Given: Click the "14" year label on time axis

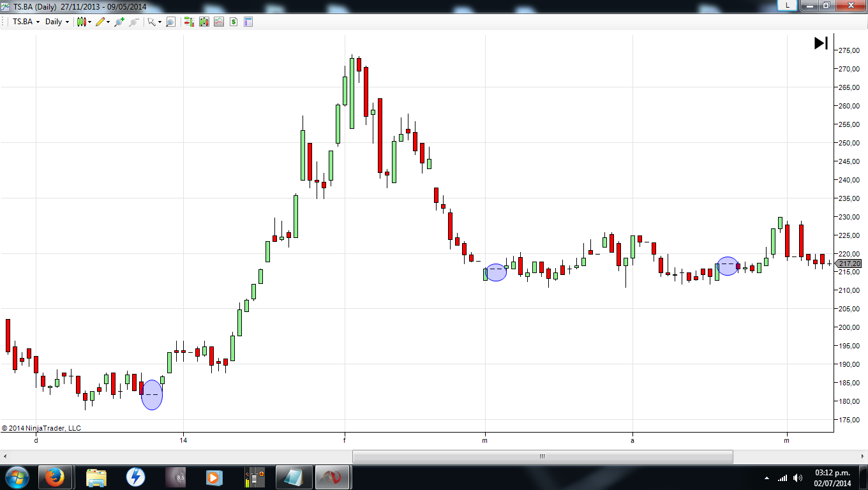Looking at the screenshot, I should point(183,440).
